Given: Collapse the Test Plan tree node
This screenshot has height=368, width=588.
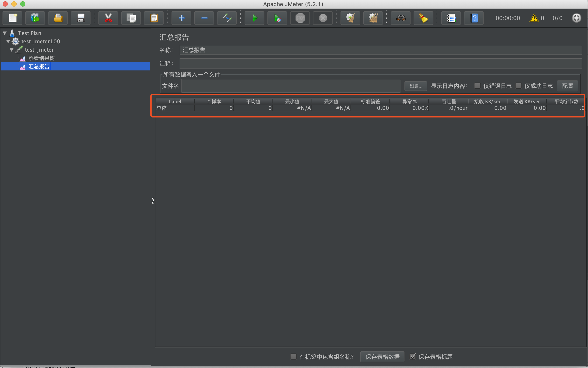Looking at the screenshot, I should (5, 33).
